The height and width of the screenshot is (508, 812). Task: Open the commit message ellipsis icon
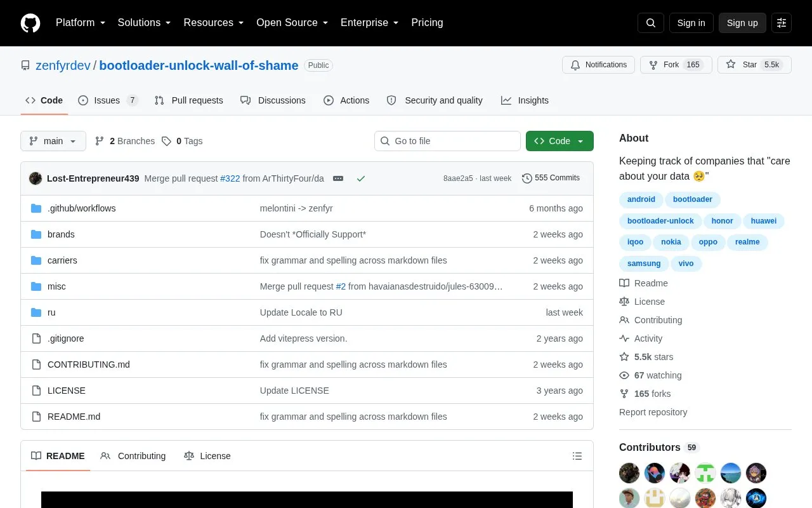click(x=338, y=178)
